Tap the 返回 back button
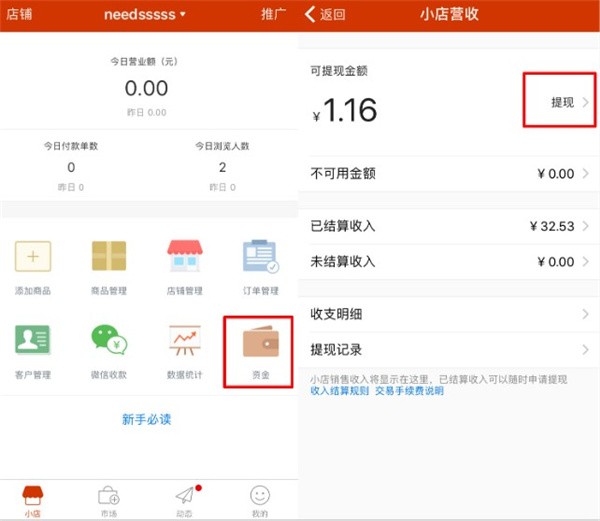Screen dimensions: 600x521 pos(325,14)
